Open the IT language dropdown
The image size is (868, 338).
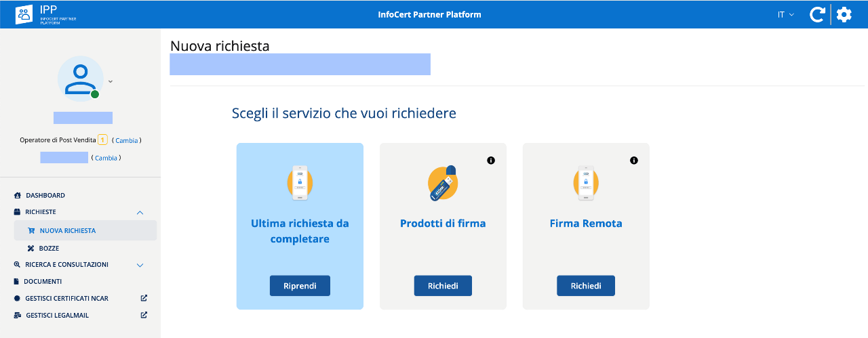point(785,14)
